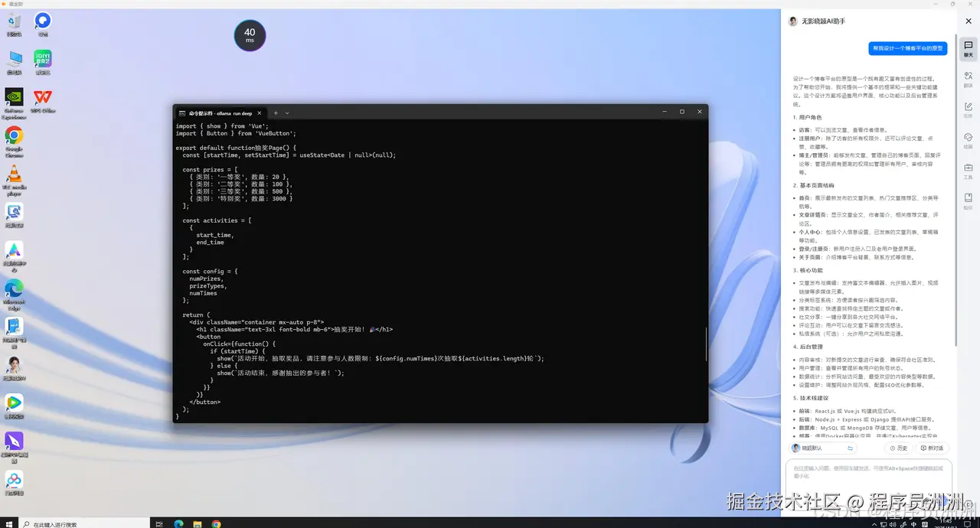Open the Tools (工具) briefcase sidebar icon
980x528 pixels.
click(968, 171)
